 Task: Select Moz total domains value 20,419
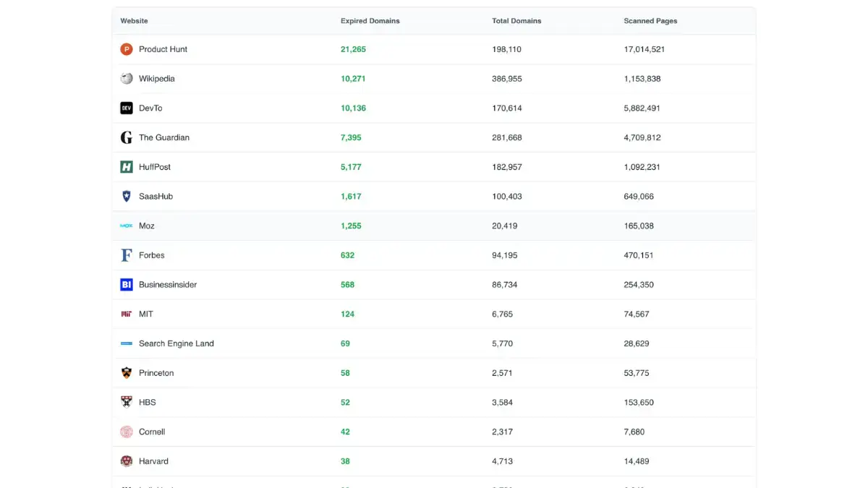(505, 226)
